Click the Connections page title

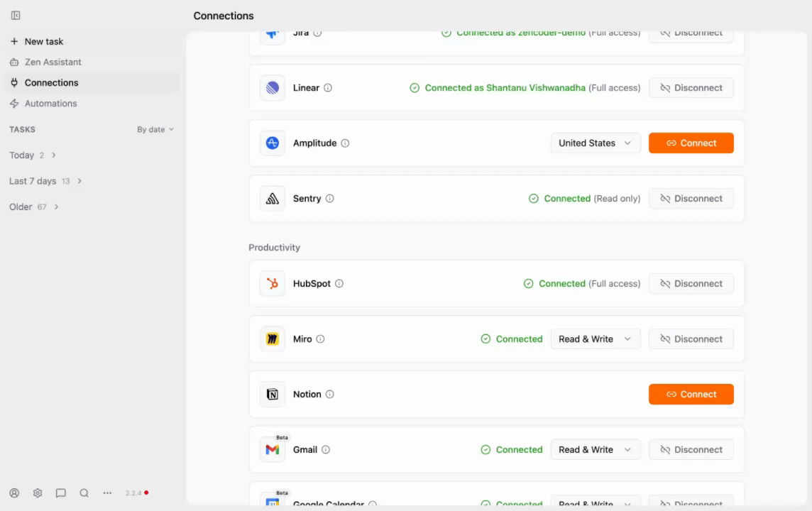click(224, 16)
